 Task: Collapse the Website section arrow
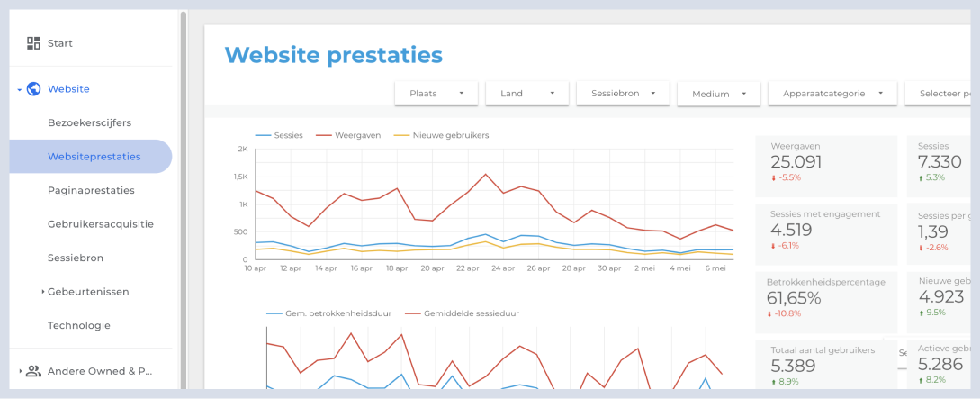20,89
